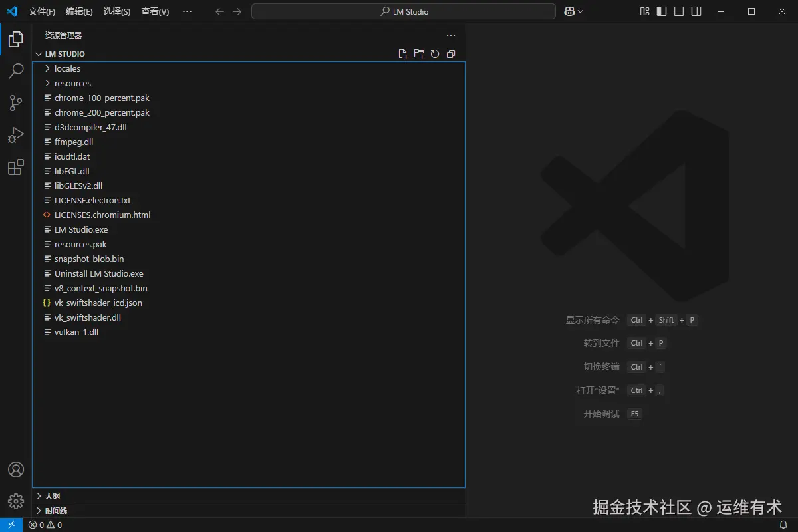Click the New Folder icon in Explorer
The width and height of the screenshot is (798, 532).
pyautogui.click(x=419, y=54)
